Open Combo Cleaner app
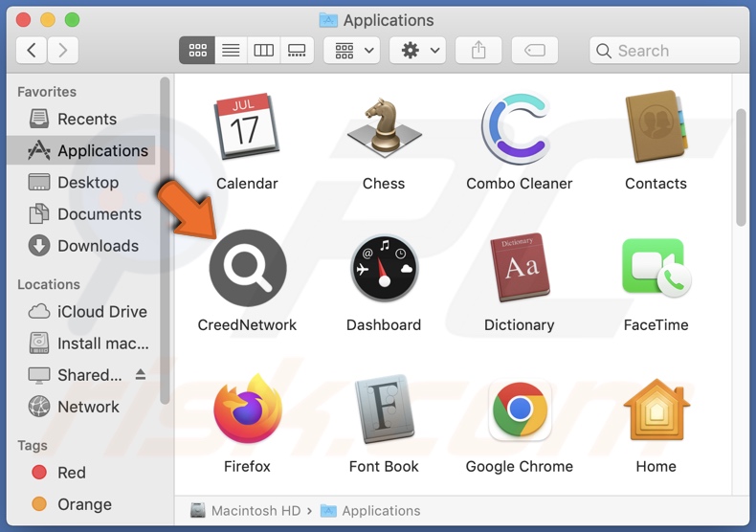The width and height of the screenshot is (756, 532). point(519,128)
